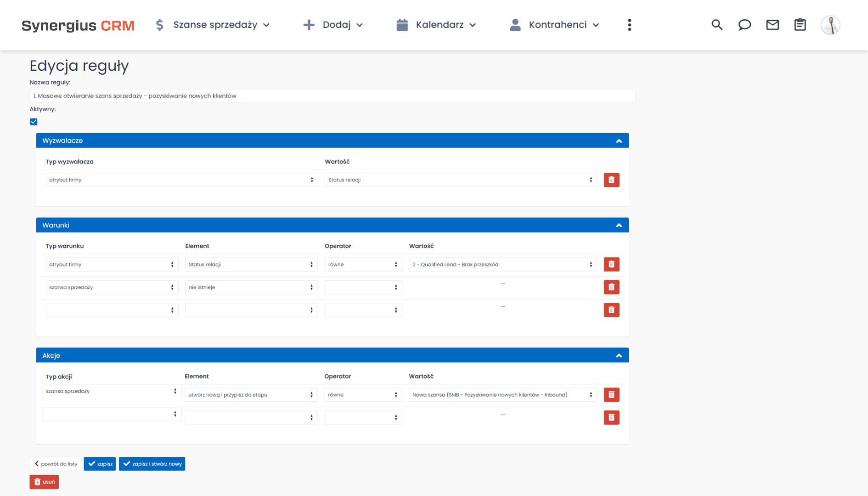Open the clipboard/tasks icon
Viewport: 868px width, 496px height.
[x=800, y=25]
